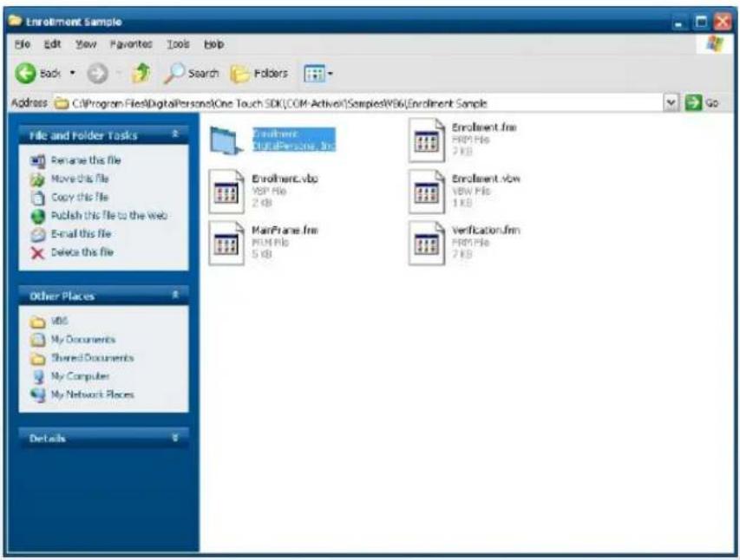Click the My Network Places icon
Screen dimensions: 740x560
coord(38,395)
